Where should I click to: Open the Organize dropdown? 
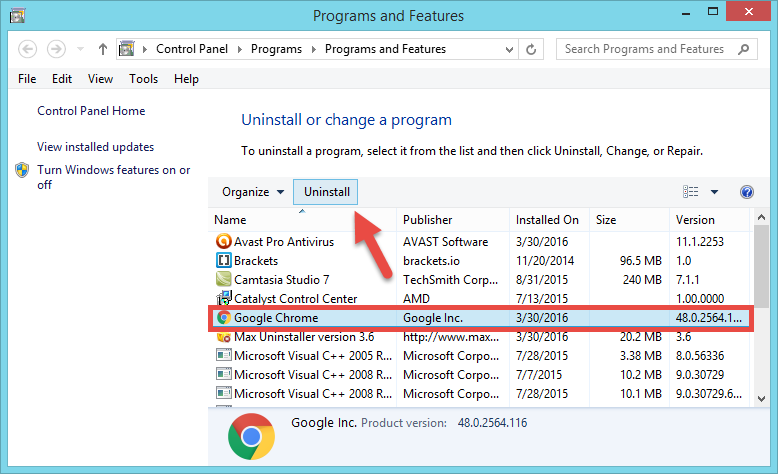[x=253, y=192]
